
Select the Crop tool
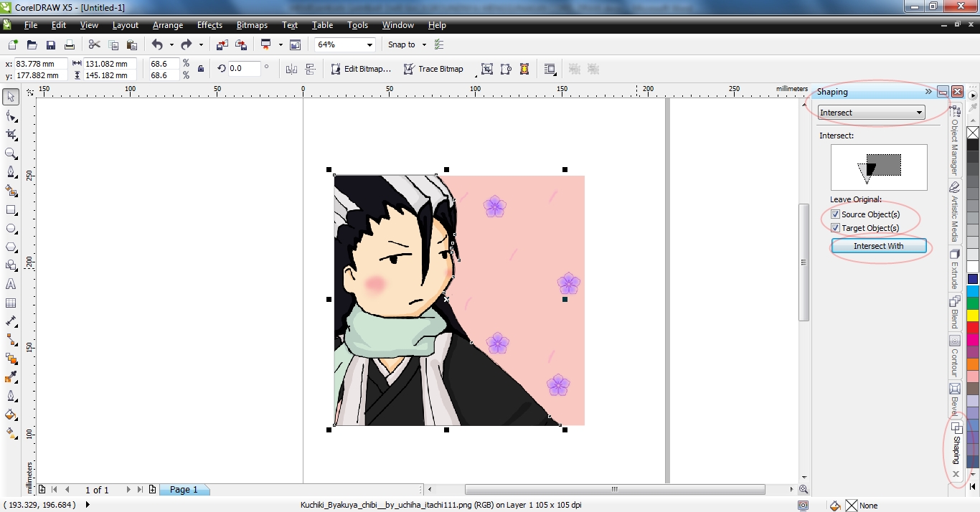tap(11, 134)
